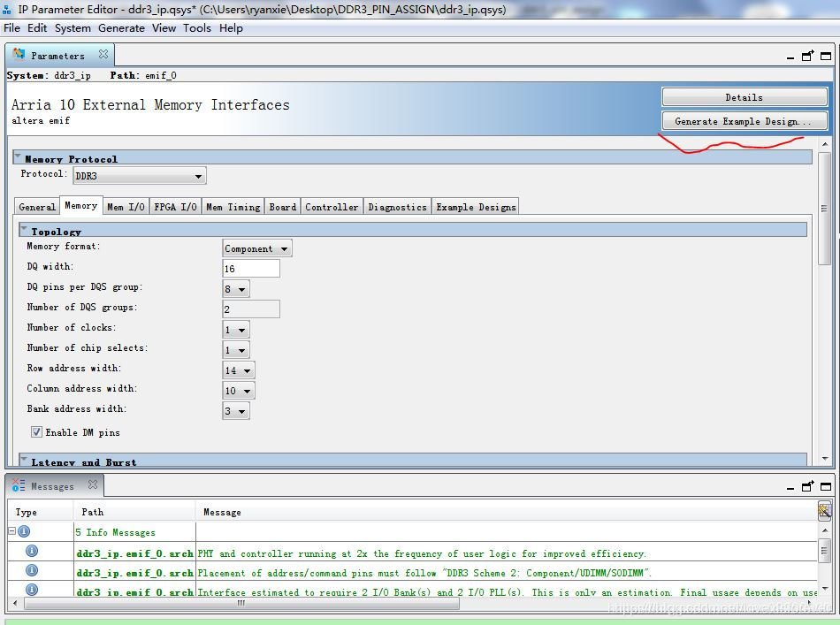
Task: Click the DQ width input field
Action: tap(251, 269)
